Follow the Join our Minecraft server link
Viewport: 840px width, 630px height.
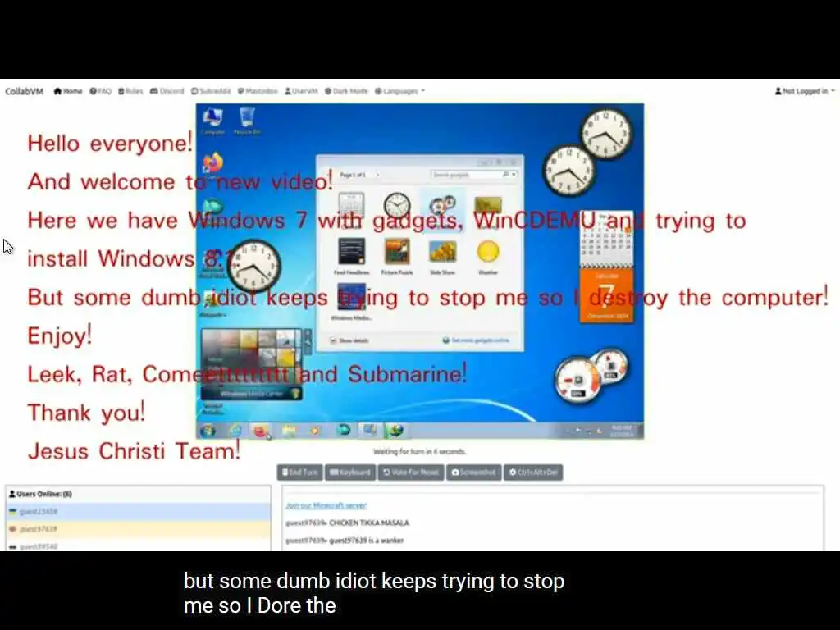[326, 505]
